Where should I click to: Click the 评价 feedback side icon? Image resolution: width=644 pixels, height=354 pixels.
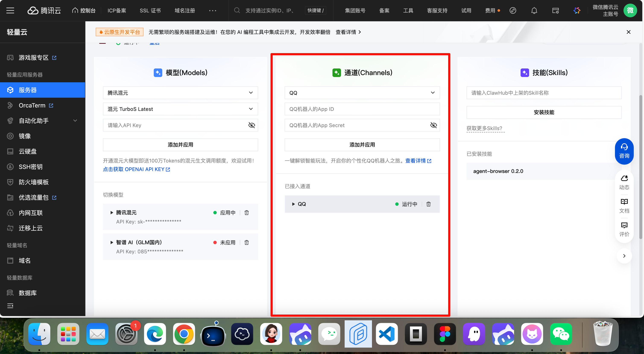pos(624,229)
